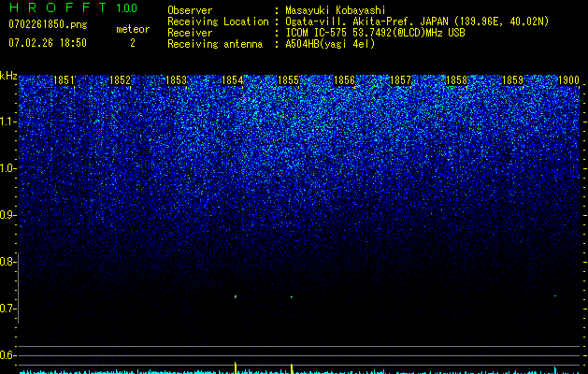Click the meteor count value 2

[x=133, y=43]
